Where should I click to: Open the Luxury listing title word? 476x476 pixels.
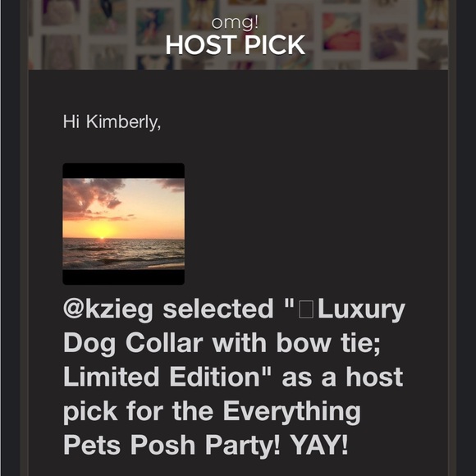361,310
